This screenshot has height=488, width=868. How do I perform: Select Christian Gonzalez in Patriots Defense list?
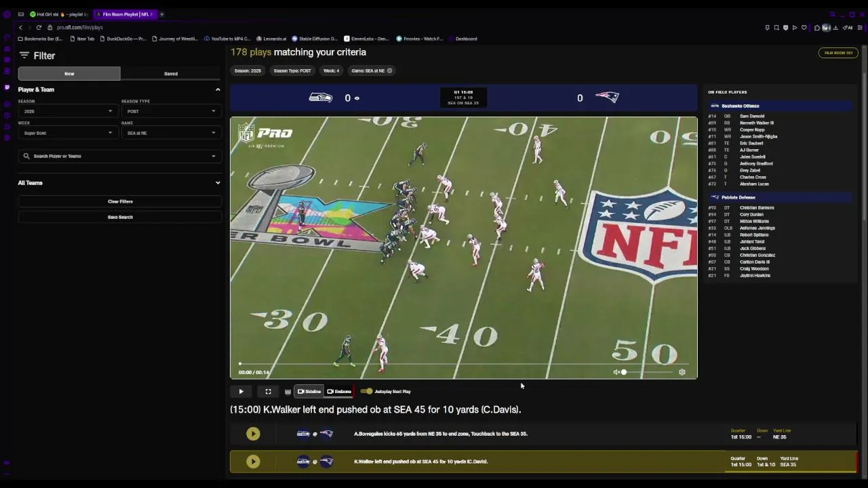coord(757,255)
